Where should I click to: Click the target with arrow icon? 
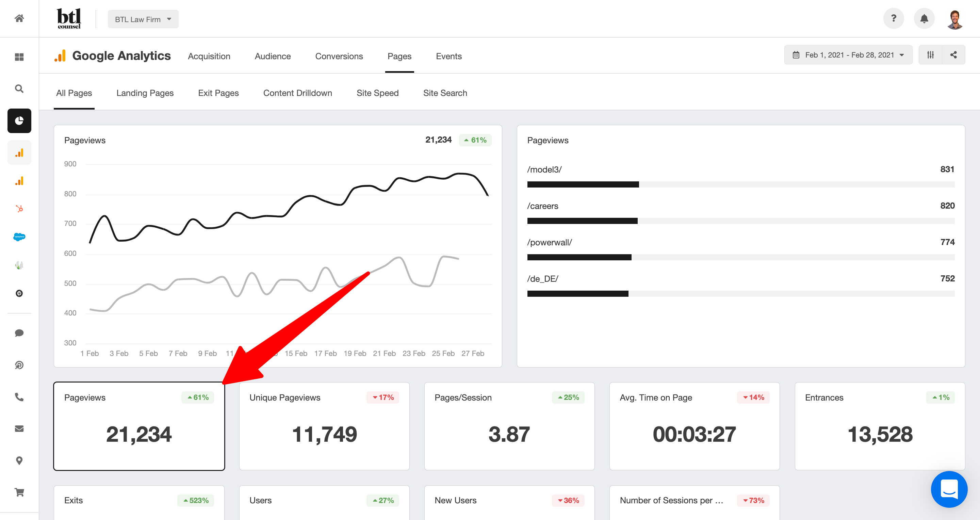pyautogui.click(x=19, y=365)
